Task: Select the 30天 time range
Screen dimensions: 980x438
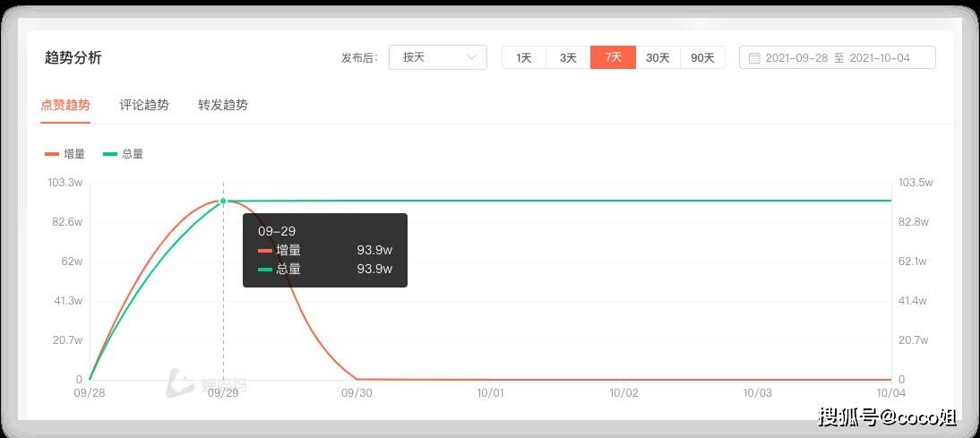Action: (x=658, y=57)
